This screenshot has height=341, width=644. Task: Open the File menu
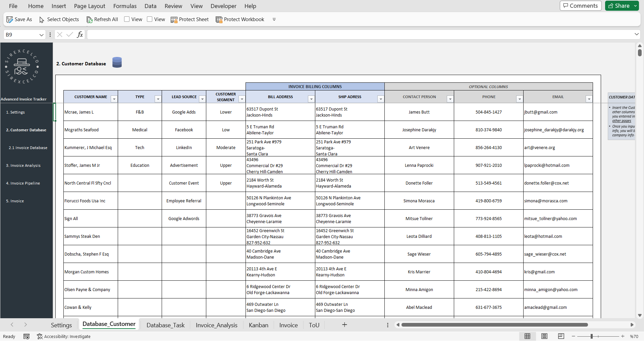(x=13, y=6)
